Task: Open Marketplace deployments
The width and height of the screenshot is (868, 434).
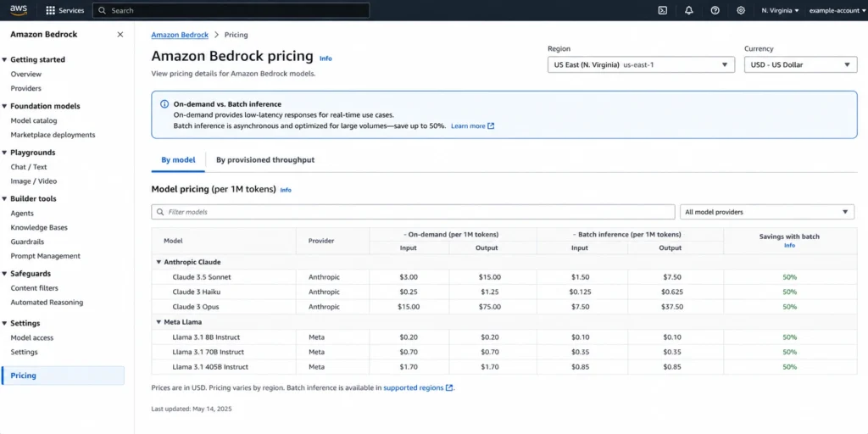Action: (53, 135)
